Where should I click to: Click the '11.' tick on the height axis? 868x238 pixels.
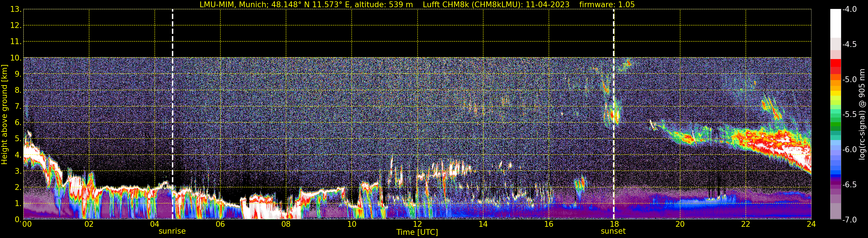(16, 42)
